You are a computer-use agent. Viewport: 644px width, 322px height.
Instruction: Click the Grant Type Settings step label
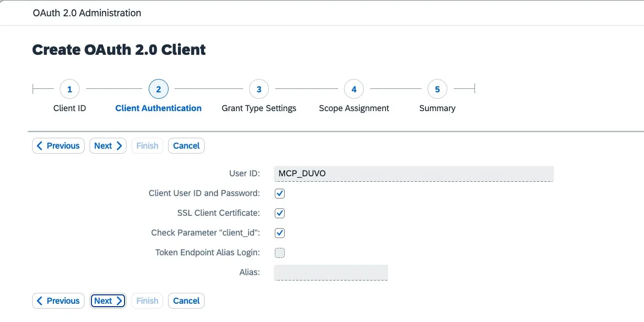point(259,108)
